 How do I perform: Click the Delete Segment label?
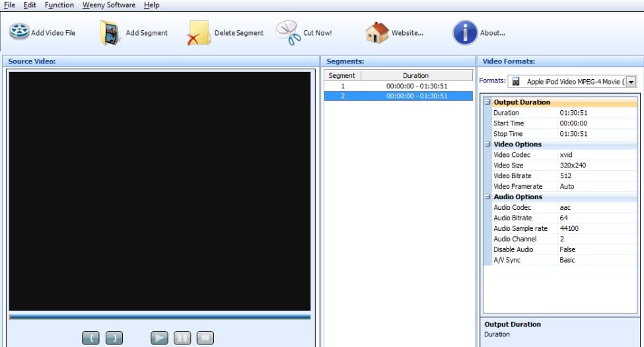click(x=239, y=33)
